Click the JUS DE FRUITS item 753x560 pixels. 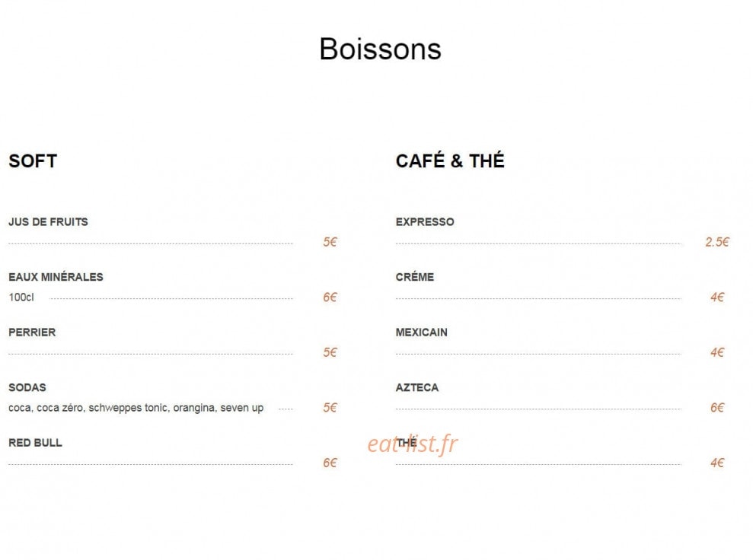click(48, 221)
